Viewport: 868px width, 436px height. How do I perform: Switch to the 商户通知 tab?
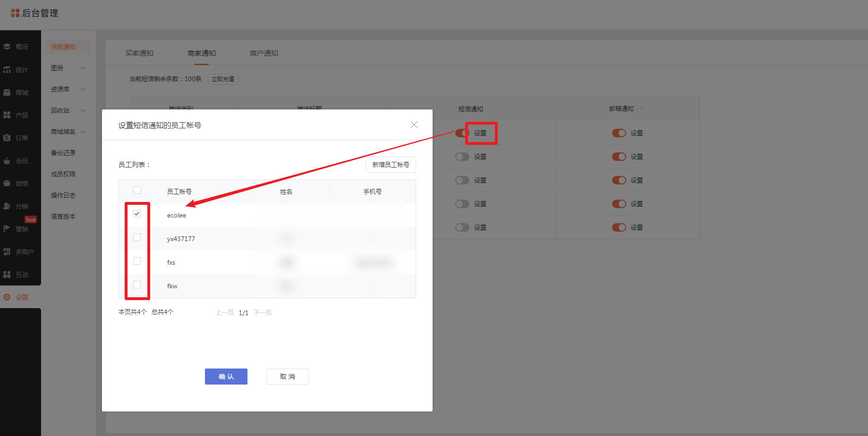[x=264, y=53]
